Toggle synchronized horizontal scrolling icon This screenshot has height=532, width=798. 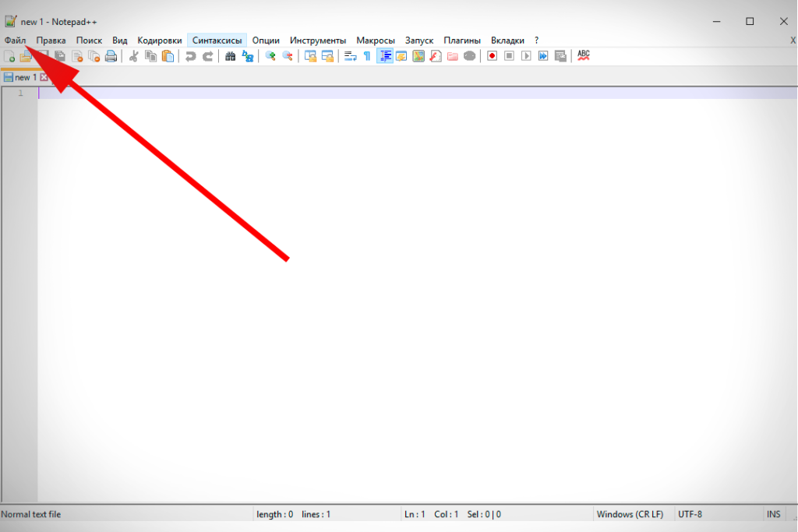(x=328, y=56)
